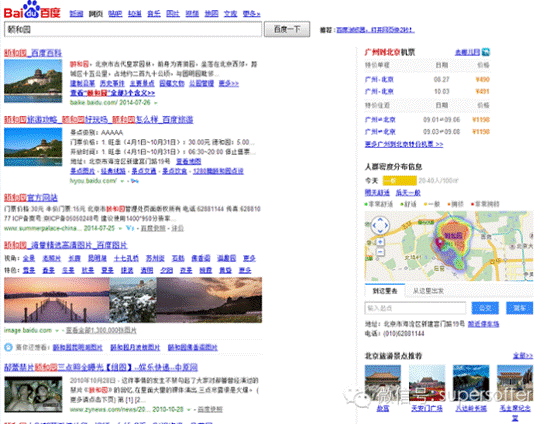Open the 天安门广场 attraction thumbnail
This screenshot has height=424, width=550.
(x=427, y=383)
